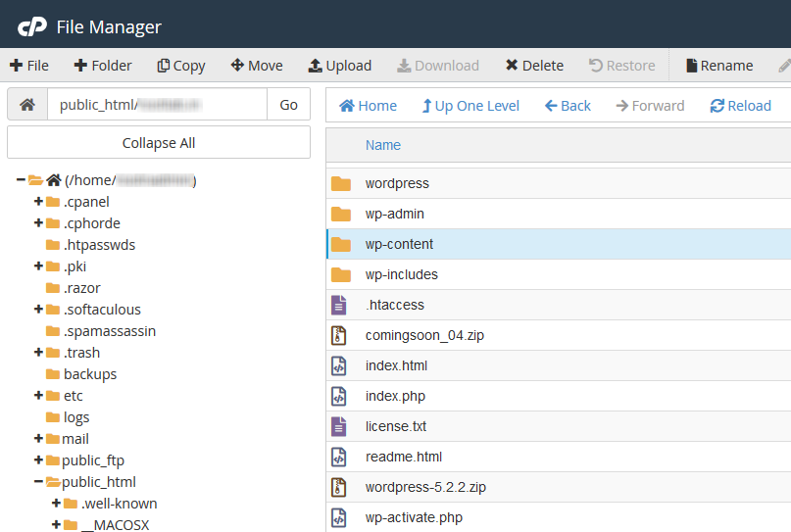Click the wordpress-5.2.2.zip archive icon
The width and height of the screenshot is (791, 532).
[339, 487]
